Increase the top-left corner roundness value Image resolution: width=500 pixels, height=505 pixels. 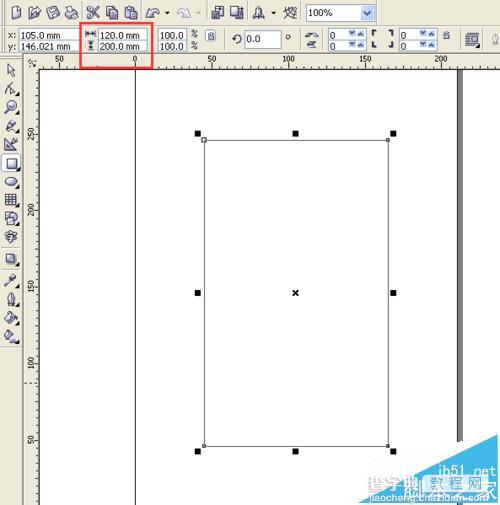(x=360, y=33)
